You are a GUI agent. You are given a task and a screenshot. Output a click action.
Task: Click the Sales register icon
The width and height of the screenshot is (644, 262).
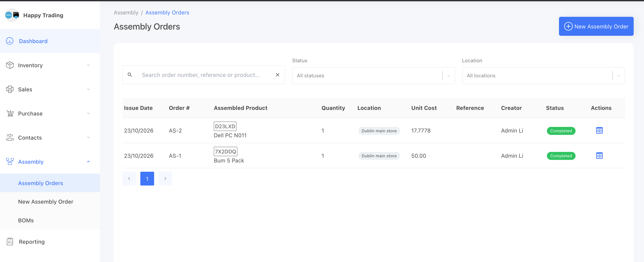10,89
